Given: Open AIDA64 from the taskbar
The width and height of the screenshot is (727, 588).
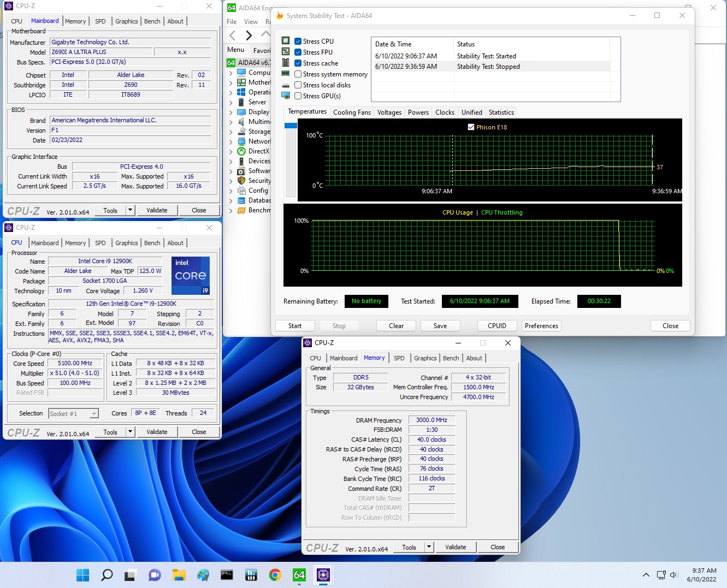Looking at the screenshot, I should (299, 575).
